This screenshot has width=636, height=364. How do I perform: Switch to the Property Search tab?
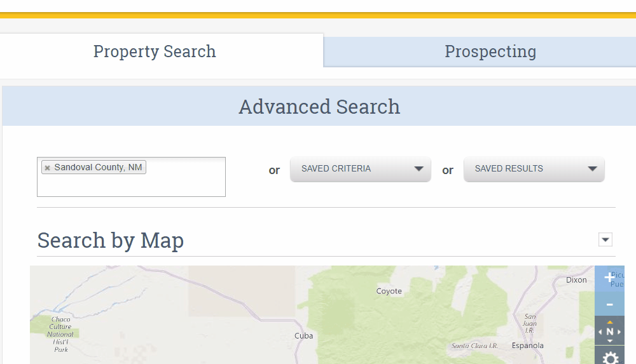(155, 51)
